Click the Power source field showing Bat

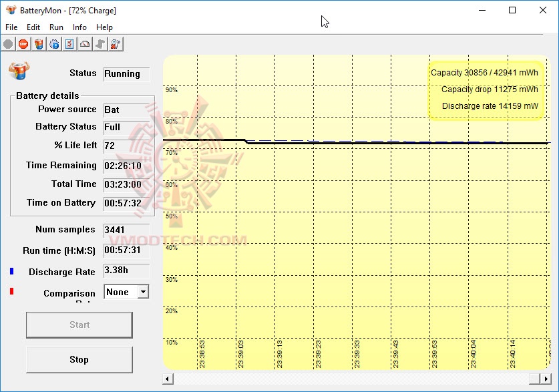(126, 110)
